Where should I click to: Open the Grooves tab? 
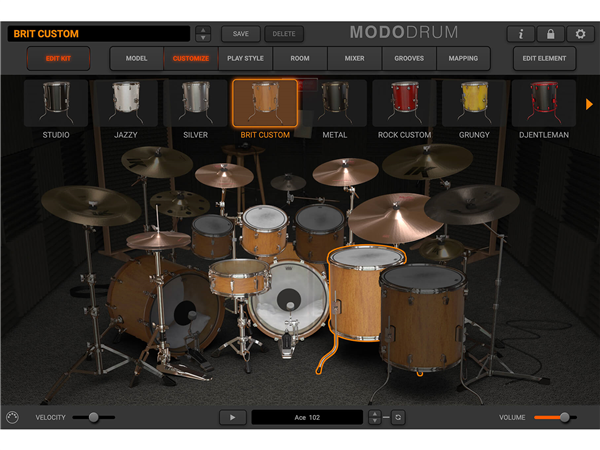tap(408, 58)
